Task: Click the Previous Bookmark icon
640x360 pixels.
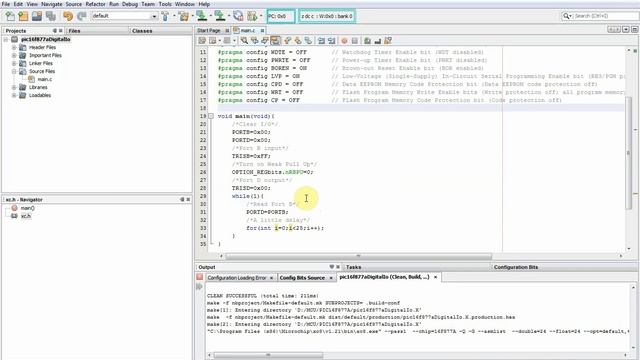Action: [288, 40]
